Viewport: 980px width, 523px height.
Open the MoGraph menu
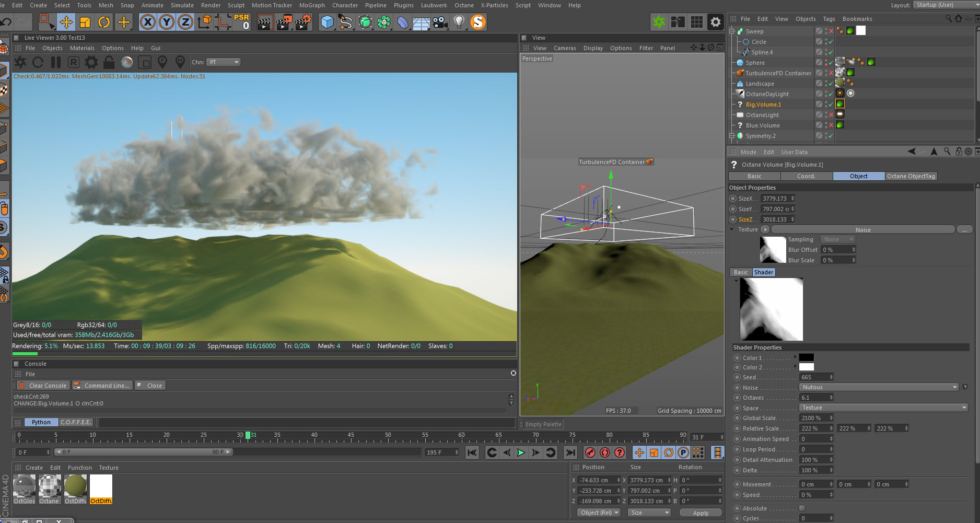pos(312,5)
